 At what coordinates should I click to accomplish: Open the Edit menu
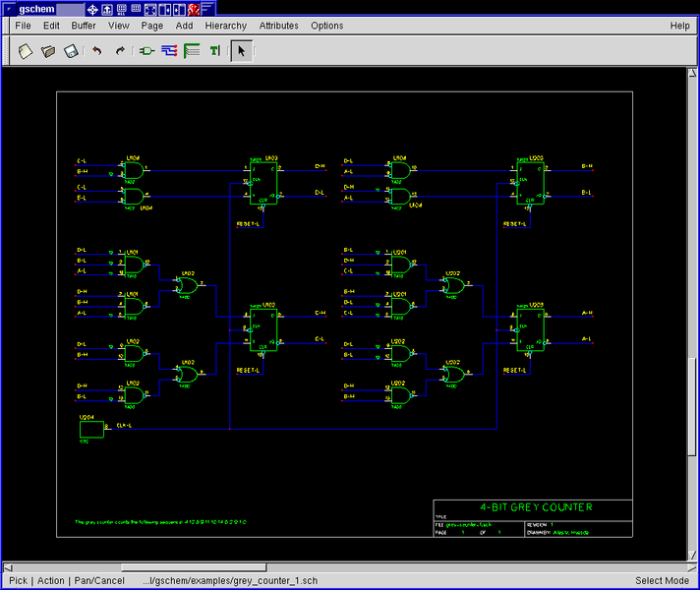tap(51, 26)
